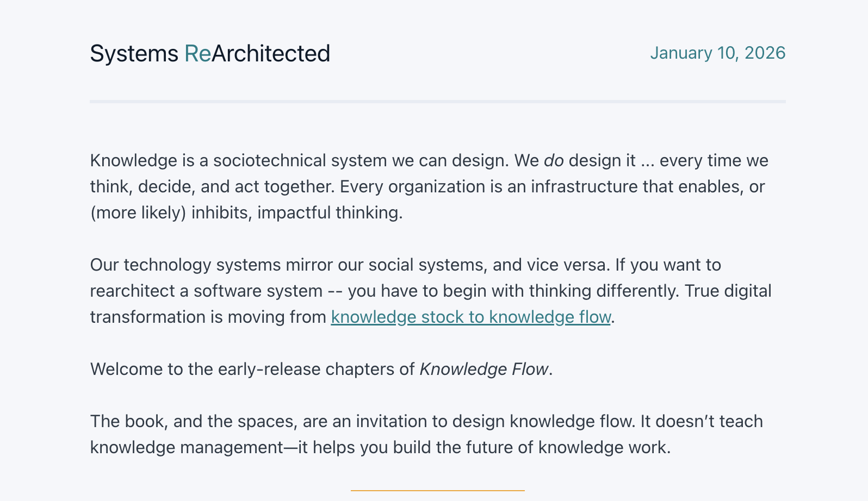Click the italic word "do" in first paragraph
This screenshot has height=501, width=868.
pos(554,161)
